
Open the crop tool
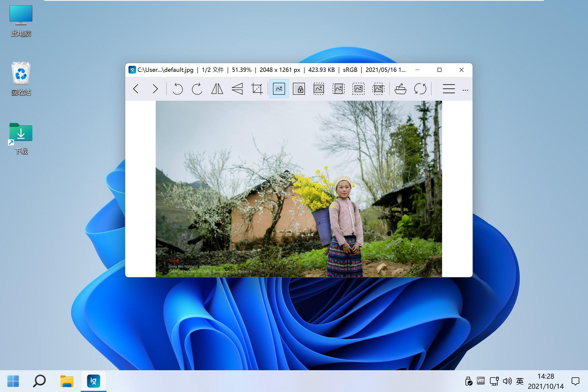tap(257, 89)
